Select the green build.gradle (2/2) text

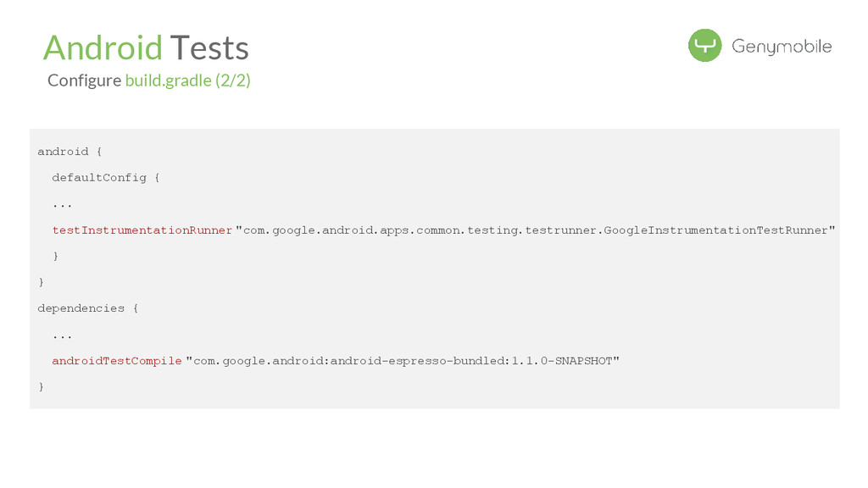[x=187, y=80]
